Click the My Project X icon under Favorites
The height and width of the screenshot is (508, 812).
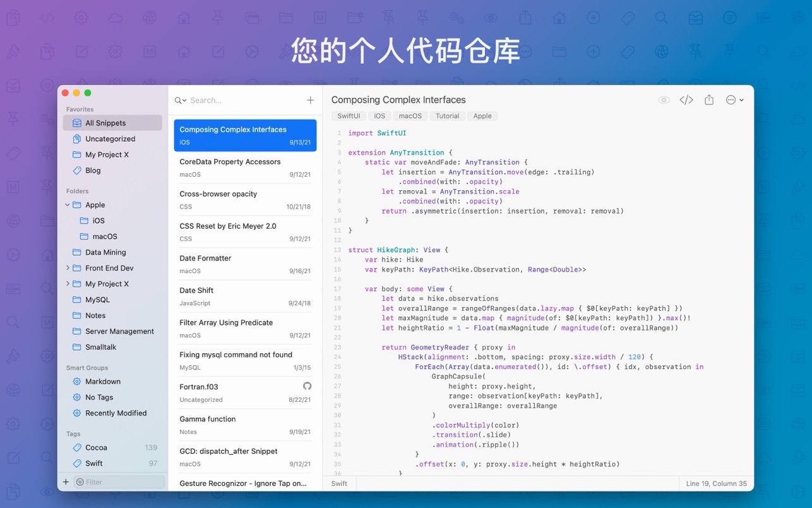click(x=76, y=155)
